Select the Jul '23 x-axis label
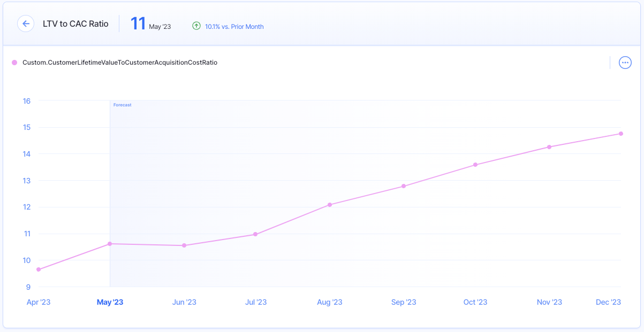The image size is (644, 332). [256, 302]
